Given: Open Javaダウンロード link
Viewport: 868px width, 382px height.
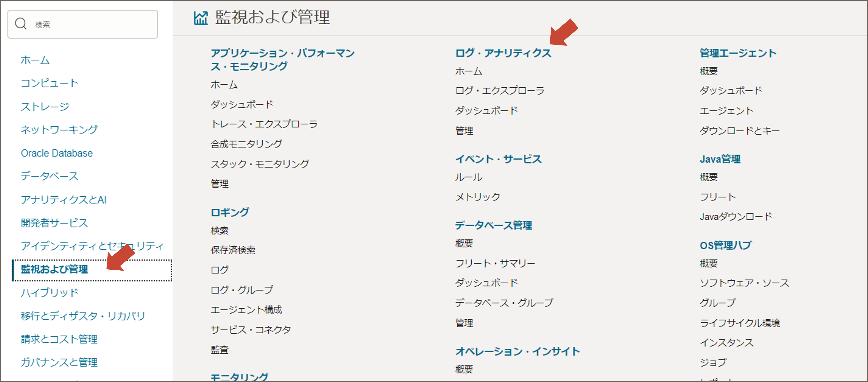Looking at the screenshot, I should pyautogui.click(x=736, y=217).
